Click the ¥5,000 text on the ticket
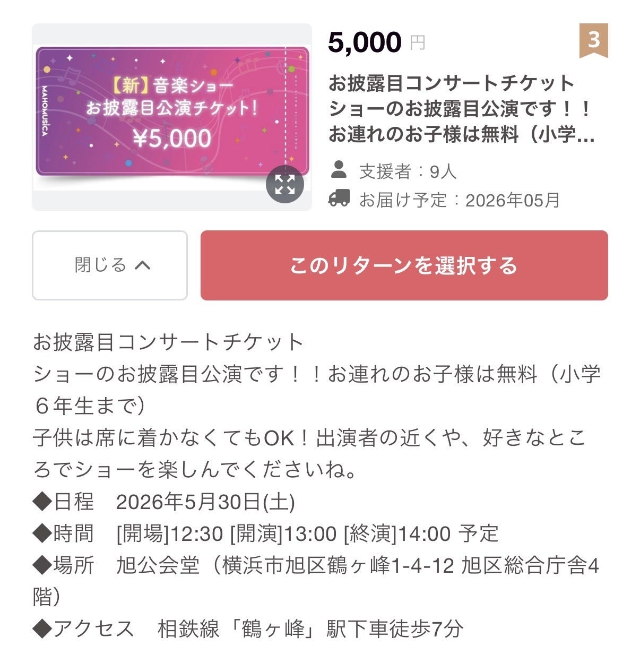Screen dimensions: 640x672 click(x=172, y=139)
